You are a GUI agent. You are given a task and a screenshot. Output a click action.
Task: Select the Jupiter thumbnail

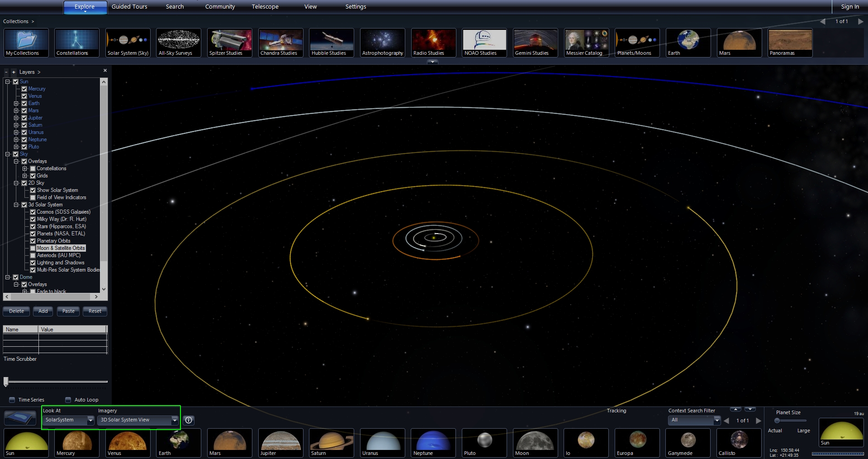281,443
